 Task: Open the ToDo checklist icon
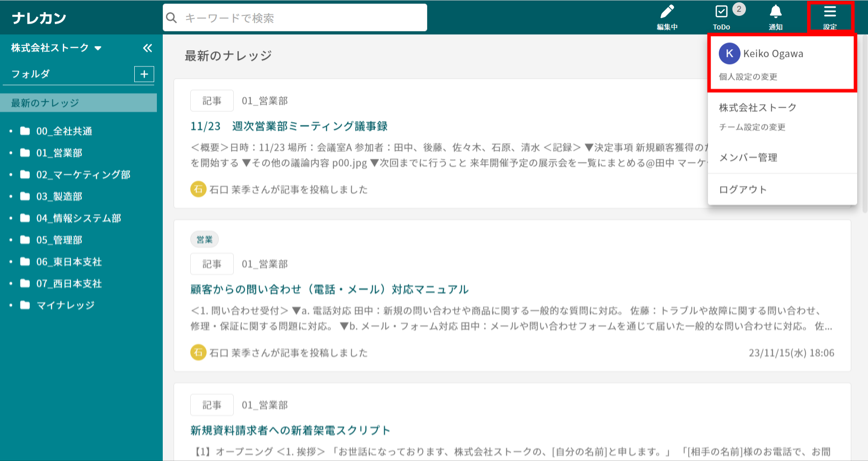pos(721,12)
